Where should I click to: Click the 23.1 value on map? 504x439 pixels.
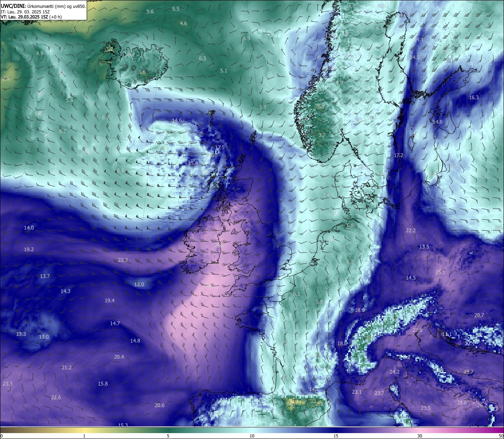click(x=357, y=392)
